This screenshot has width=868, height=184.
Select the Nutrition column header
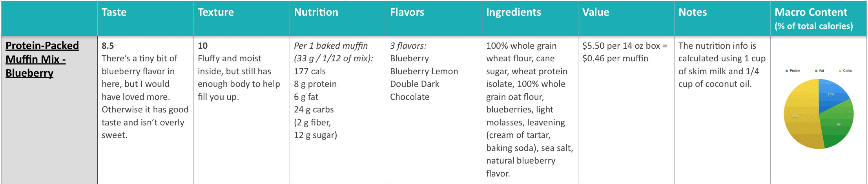(316, 12)
